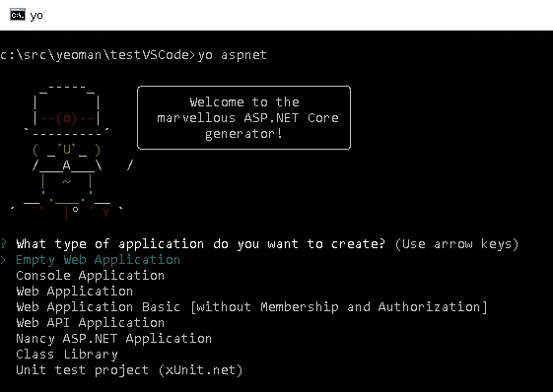This screenshot has width=553, height=392.
Task: Click the application type question text
Action: coord(201,244)
